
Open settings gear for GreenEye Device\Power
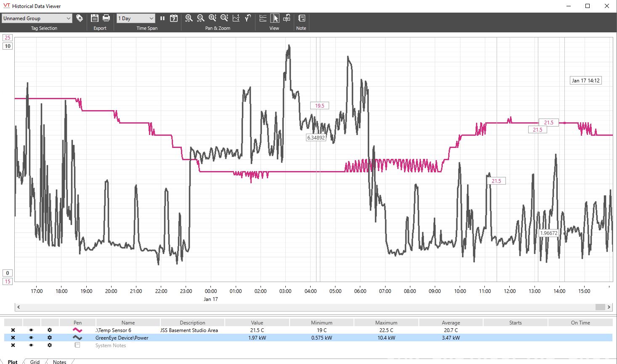(x=50, y=338)
